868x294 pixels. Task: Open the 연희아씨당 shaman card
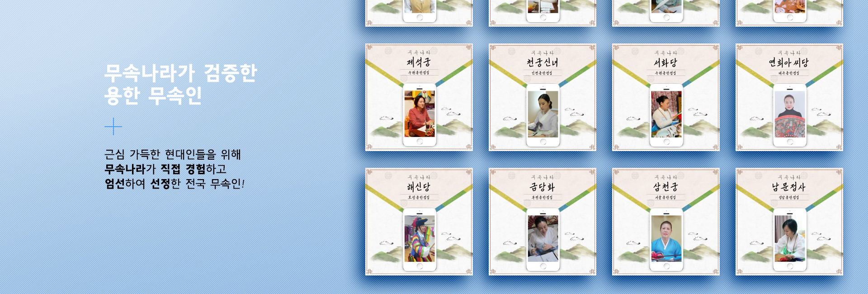coord(789,97)
